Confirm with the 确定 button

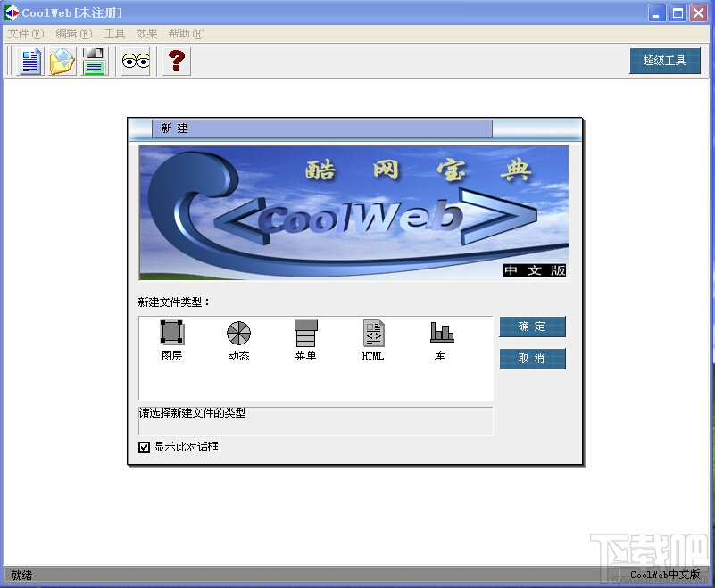point(532,327)
